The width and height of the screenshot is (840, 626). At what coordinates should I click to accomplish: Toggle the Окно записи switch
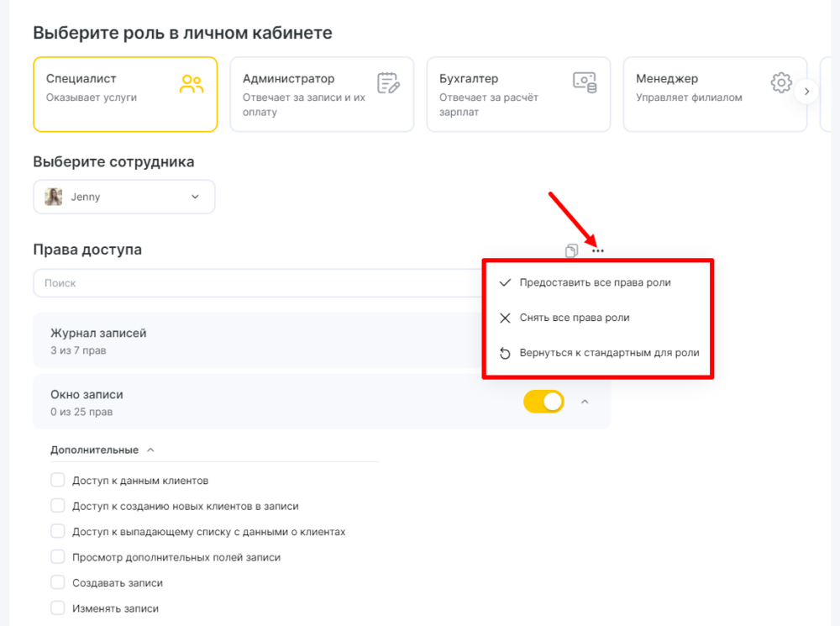[x=543, y=402]
